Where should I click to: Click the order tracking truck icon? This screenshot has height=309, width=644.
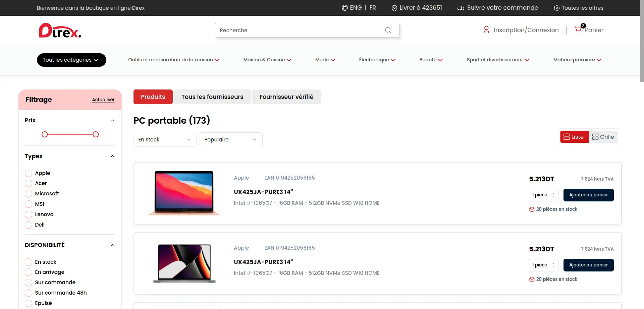(461, 8)
